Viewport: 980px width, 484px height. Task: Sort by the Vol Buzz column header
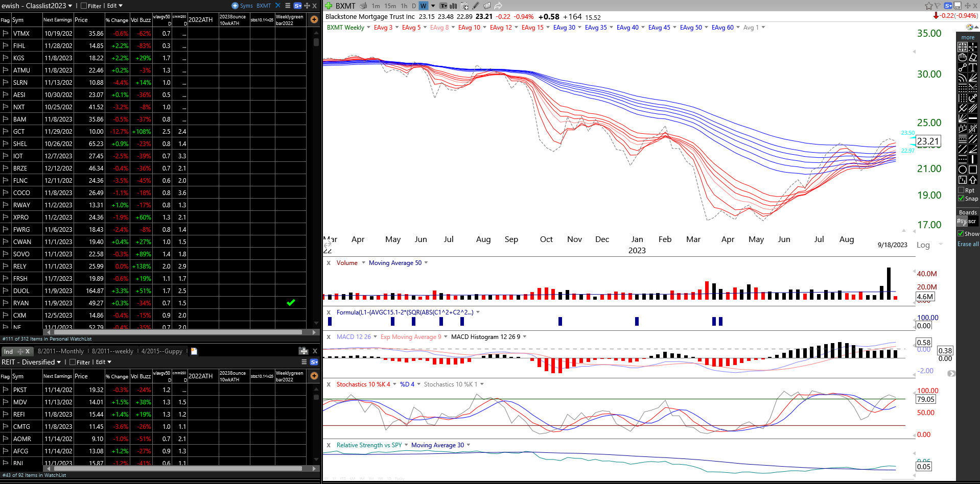(141, 20)
